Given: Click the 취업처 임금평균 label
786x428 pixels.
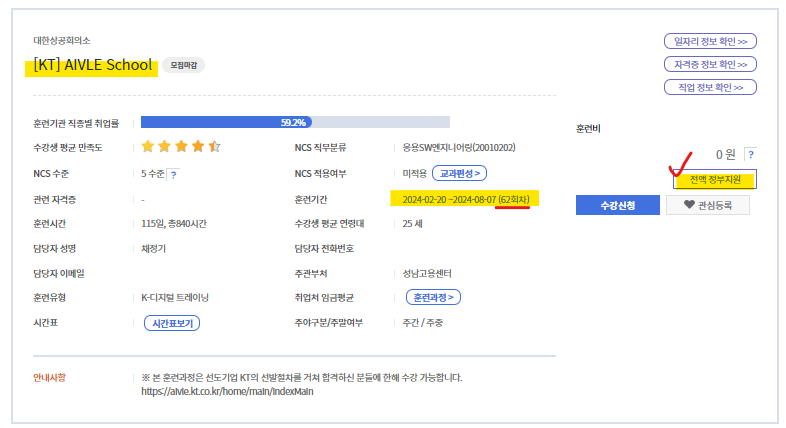Looking at the screenshot, I should [x=324, y=298].
